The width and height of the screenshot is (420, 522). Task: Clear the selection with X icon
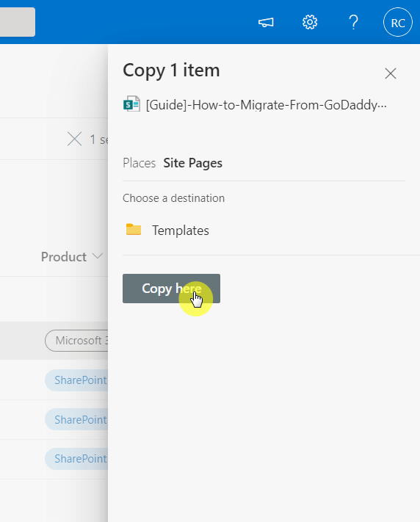pos(74,139)
